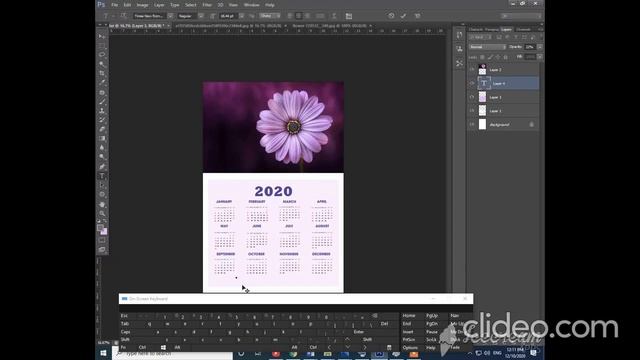Select the Blur tool
This screenshot has height=360, width=640.
point(102,148)
